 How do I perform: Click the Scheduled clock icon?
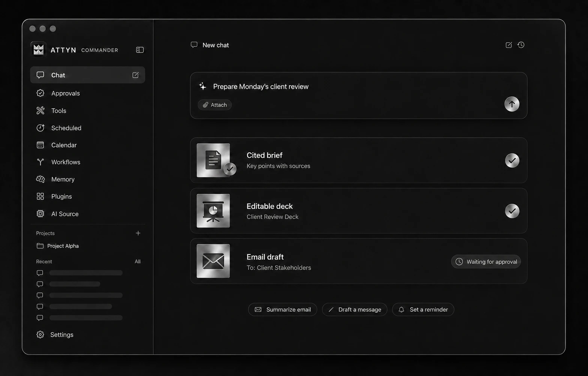point(40,128)
